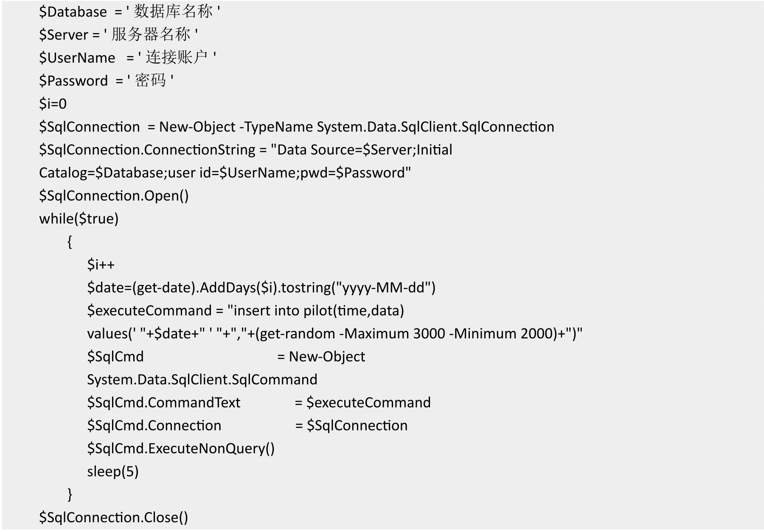Click the while($true) statement

tap(79, 219)
